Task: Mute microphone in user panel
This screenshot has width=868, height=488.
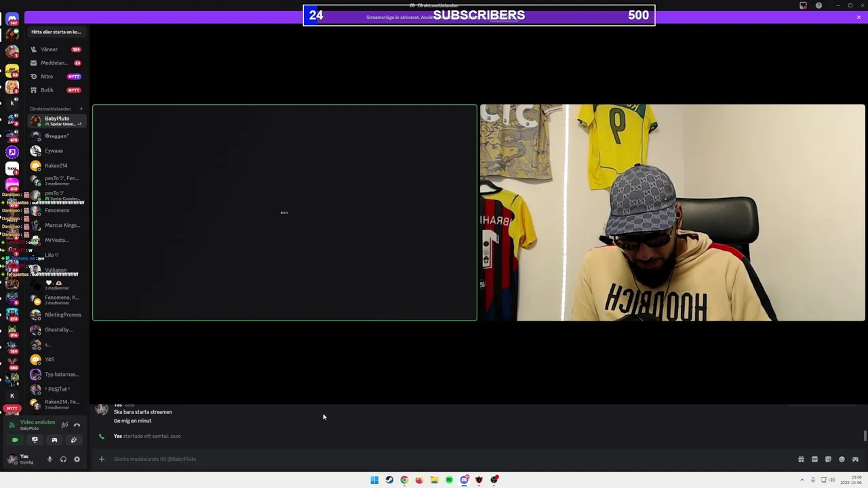Action: coord(50,460)
